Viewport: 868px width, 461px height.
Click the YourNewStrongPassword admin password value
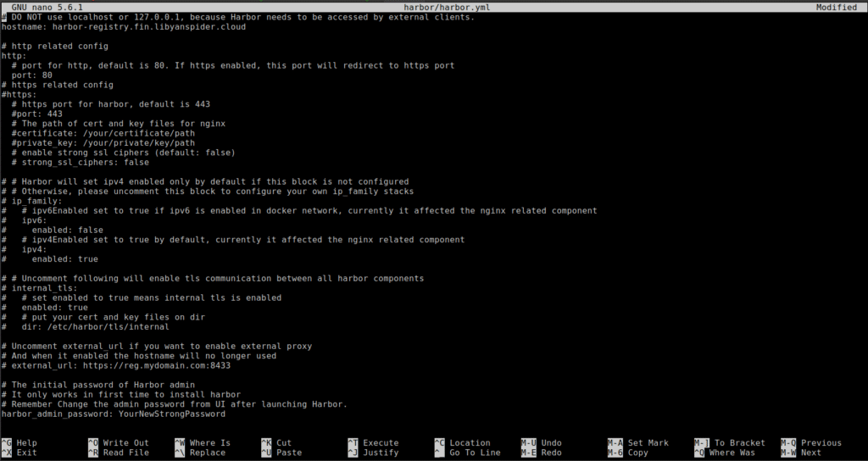pyautogui.click(x=171, y=414)
